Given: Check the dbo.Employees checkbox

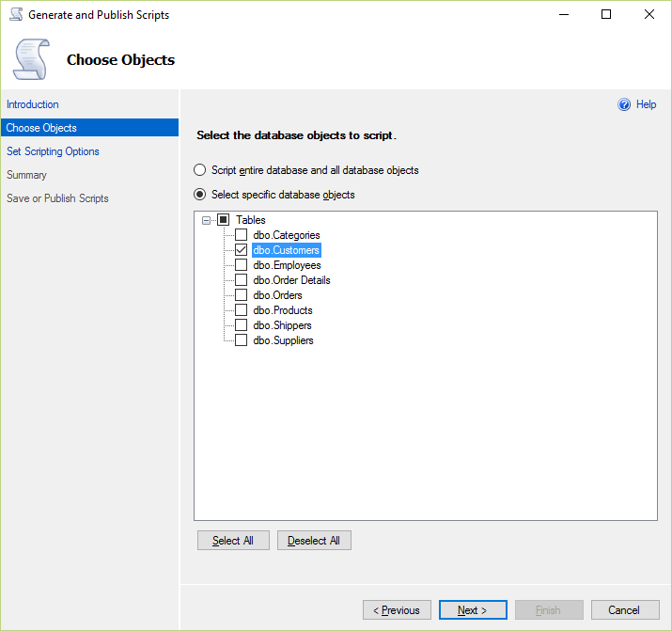Looking at the screenshot, I should [x=242, y=265].
